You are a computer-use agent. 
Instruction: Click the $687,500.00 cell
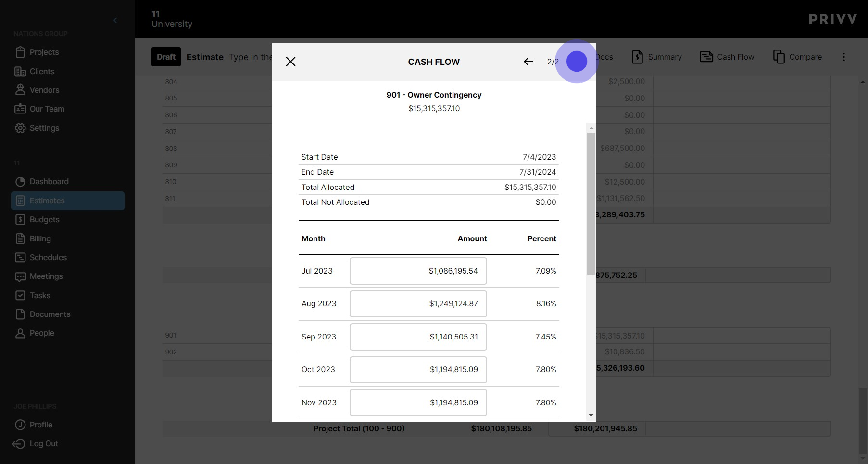click(x=622, y=148)
